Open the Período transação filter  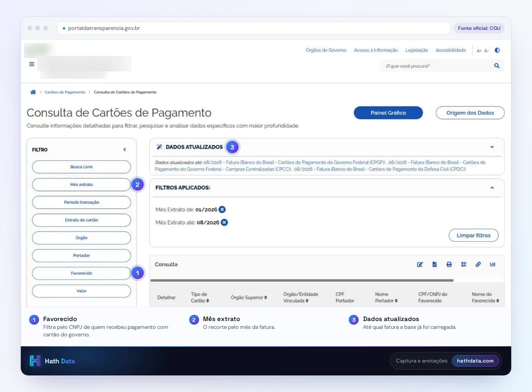pos(81,202)
